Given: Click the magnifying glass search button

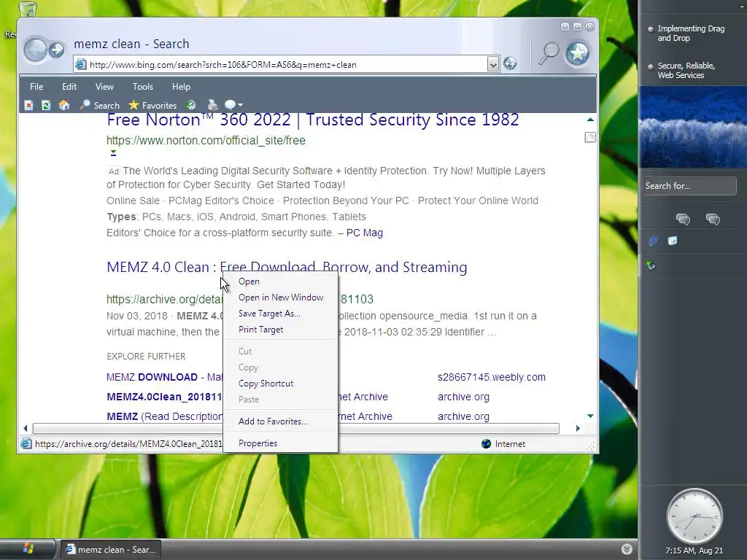Looking at the screenshot, I should [549, 52].
